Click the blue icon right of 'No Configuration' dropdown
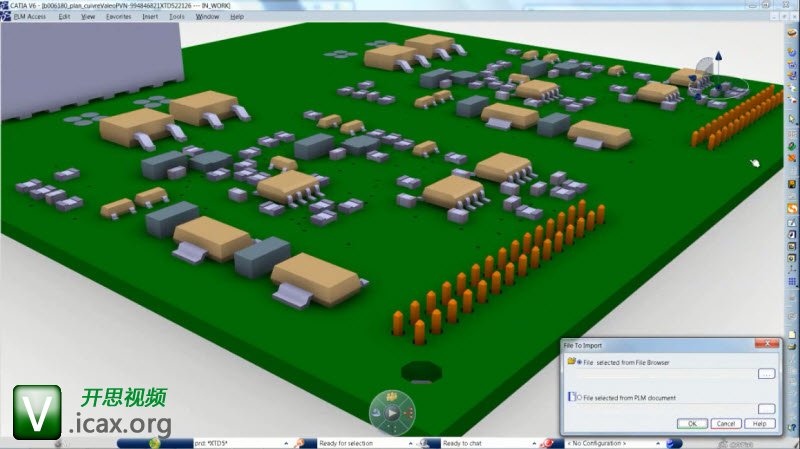The width and height of the screenshot is (800, 449). pyautogui.click(x=672, y=443)
